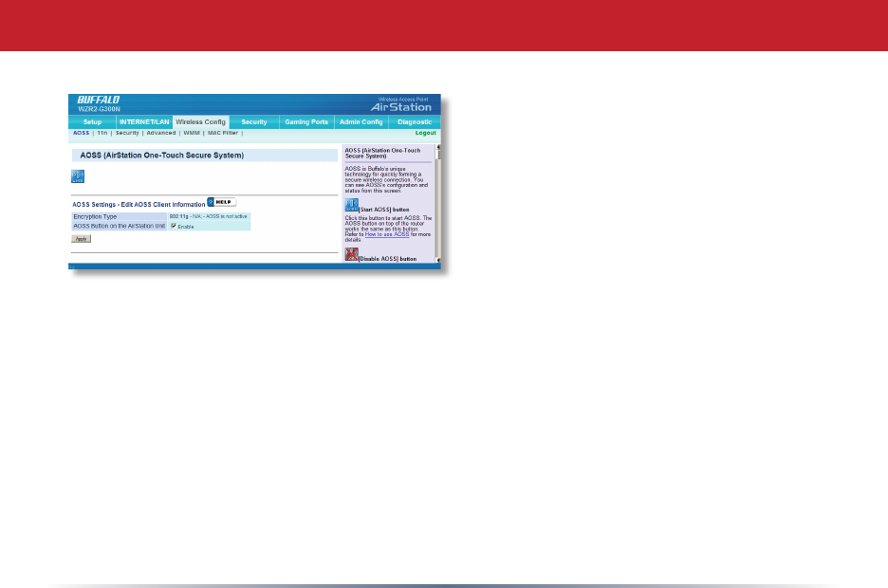Click the '802.11g - N/A; - AOSS is not active' value
This screenshot has width=888, height=588.
point(209,216)
